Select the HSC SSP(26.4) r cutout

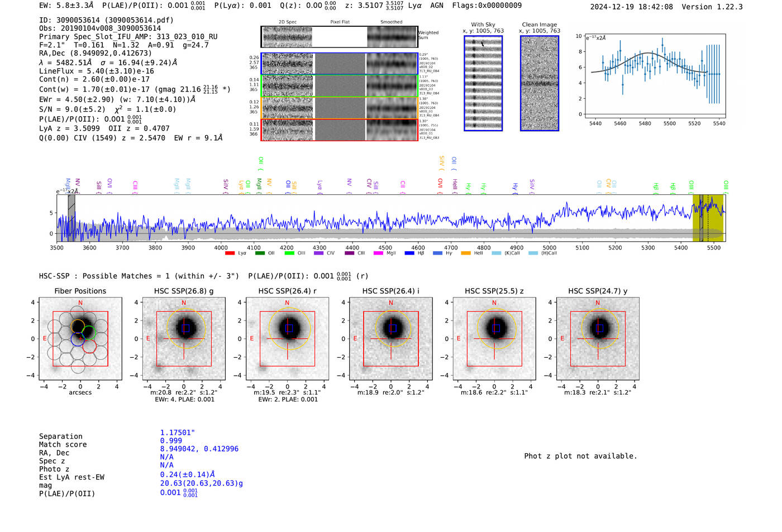[287, 339]
